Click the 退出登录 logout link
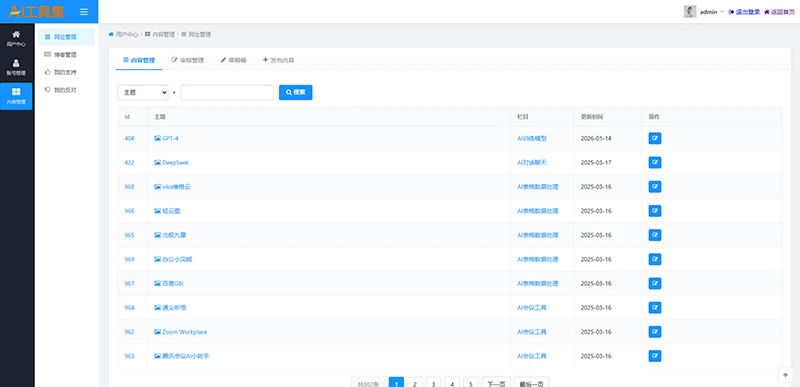This screenshot has width=800, height=387. pos(744,12)
